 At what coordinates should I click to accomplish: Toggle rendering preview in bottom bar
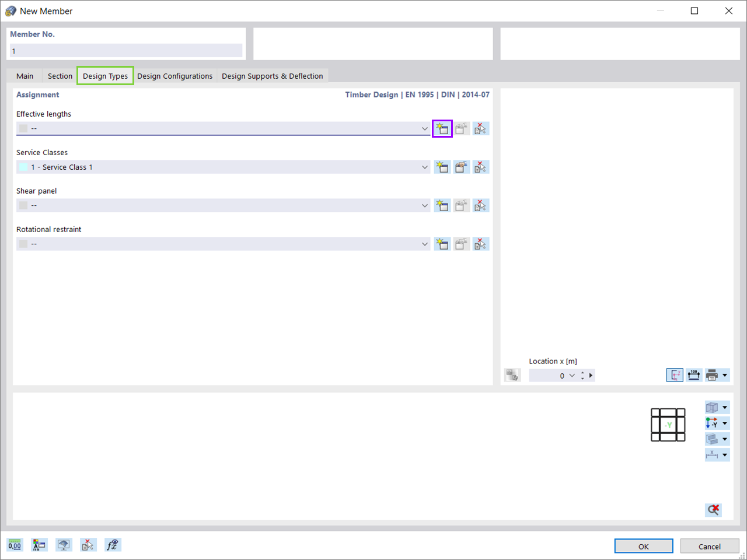pos(64,545)
